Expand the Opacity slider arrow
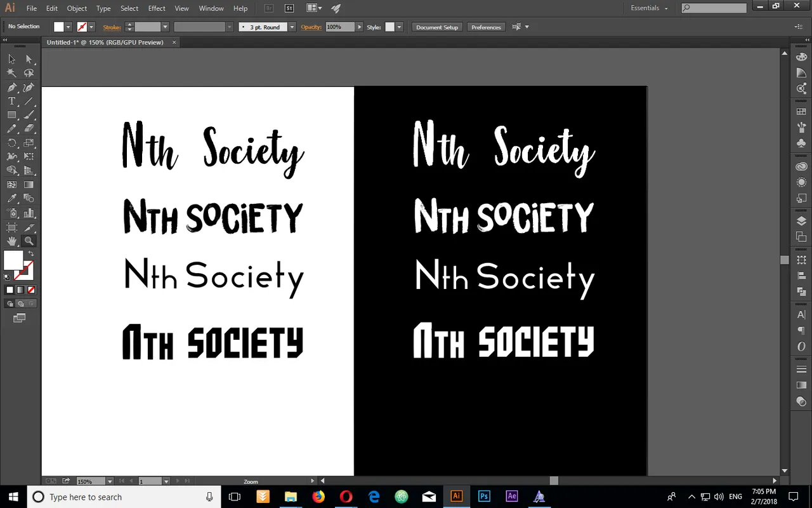This screenshot has height=508, width=812. [360, 27]
